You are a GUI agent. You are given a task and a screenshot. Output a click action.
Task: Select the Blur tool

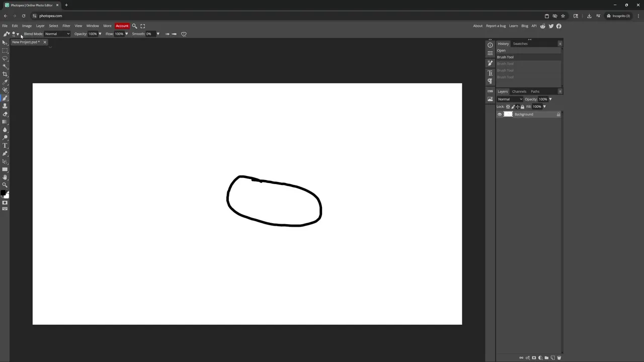point(5,130)
